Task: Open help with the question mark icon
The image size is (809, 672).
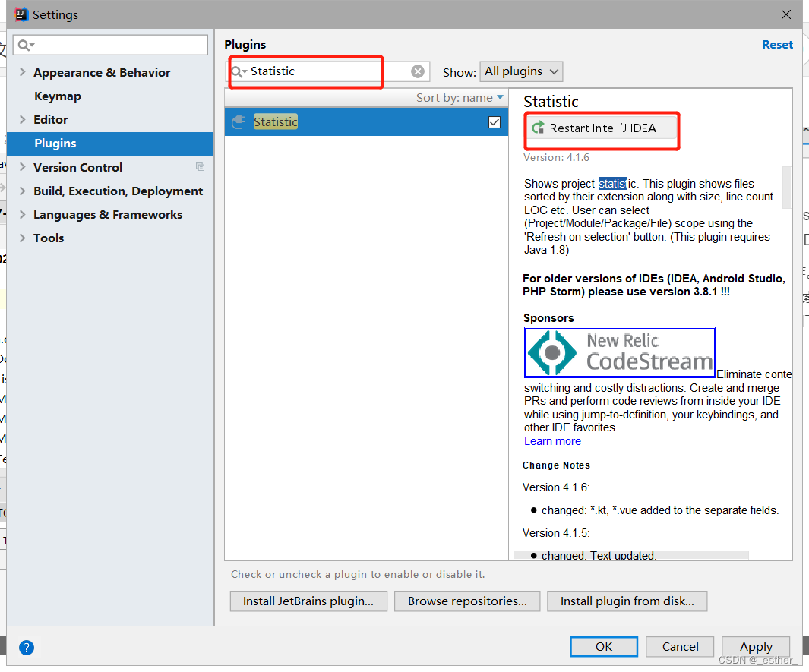Action: pyautogui.click(x=27, y=647)
